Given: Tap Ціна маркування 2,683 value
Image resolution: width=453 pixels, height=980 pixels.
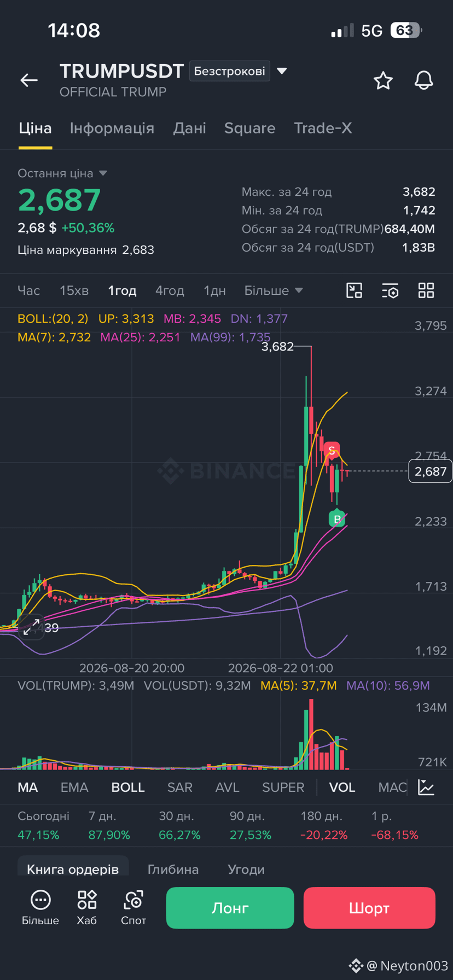Looking at the screenshot, I should point(138,250).
